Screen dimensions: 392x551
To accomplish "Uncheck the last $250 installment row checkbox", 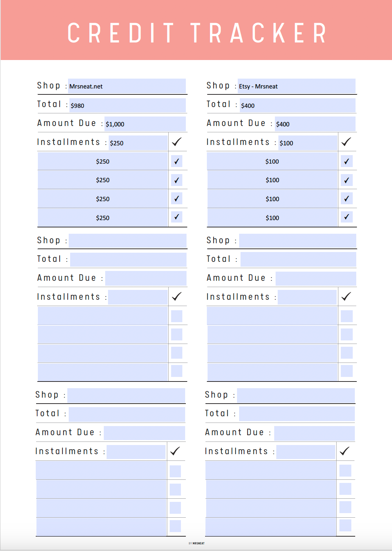I will pyautogui.click(x=177, y=217).
